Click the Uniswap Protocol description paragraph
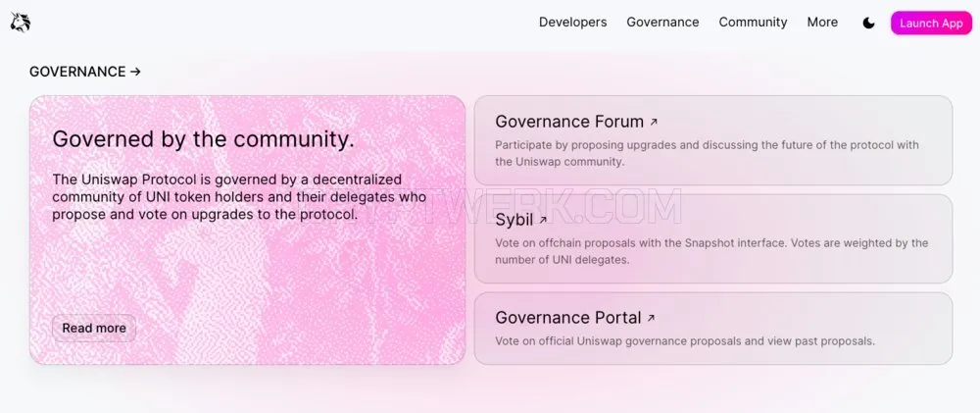Viewport: 980px width, 413px height. pos(239,197)
